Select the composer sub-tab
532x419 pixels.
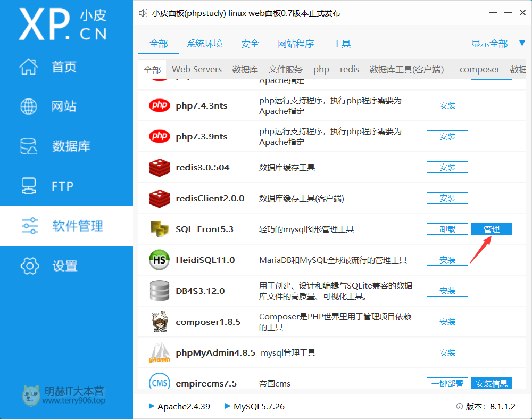click(x=479, y=70)
